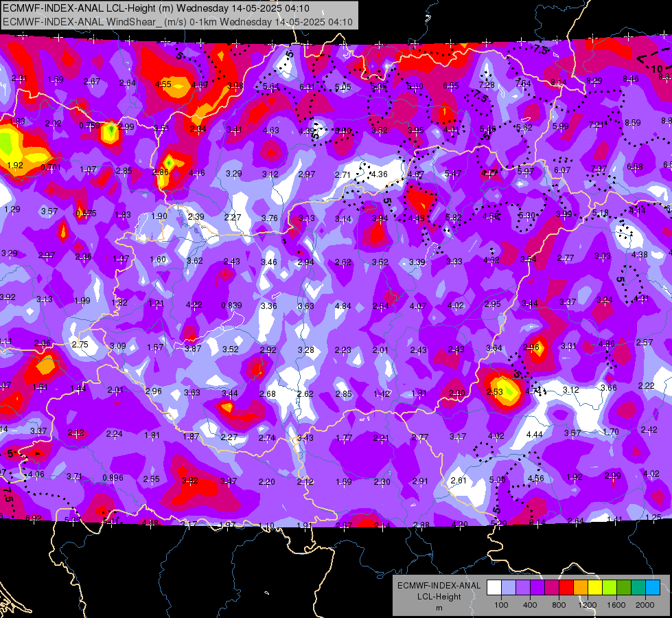Click the wind shear value 4.55
The width and height of the screenshot is (672, 618).
[163, 84]
